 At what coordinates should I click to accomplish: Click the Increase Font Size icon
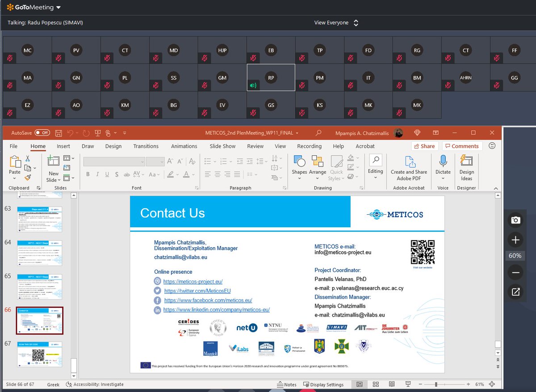(170, 162)
